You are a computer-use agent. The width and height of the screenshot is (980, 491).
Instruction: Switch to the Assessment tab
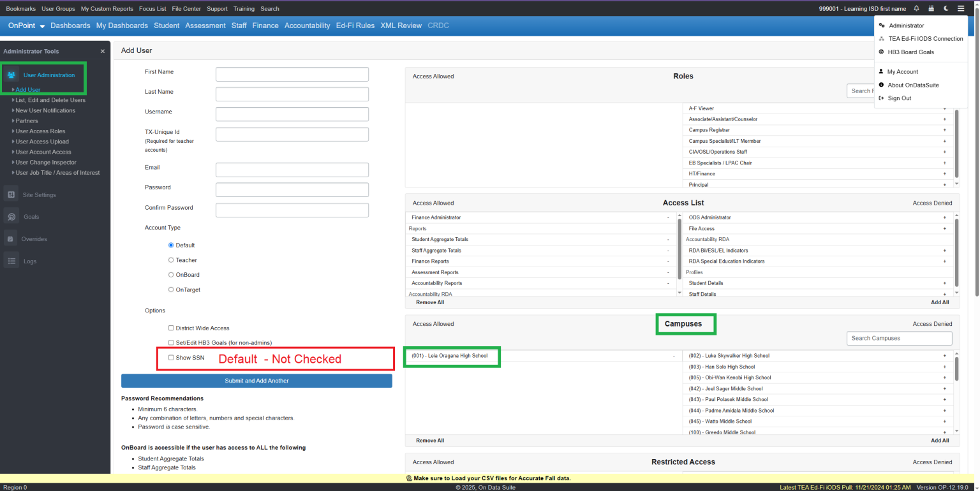[x=205, y=26]
